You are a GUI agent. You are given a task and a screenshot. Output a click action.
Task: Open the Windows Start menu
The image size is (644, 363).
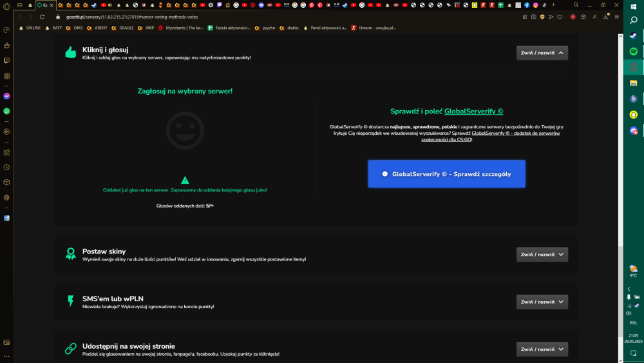633,6
